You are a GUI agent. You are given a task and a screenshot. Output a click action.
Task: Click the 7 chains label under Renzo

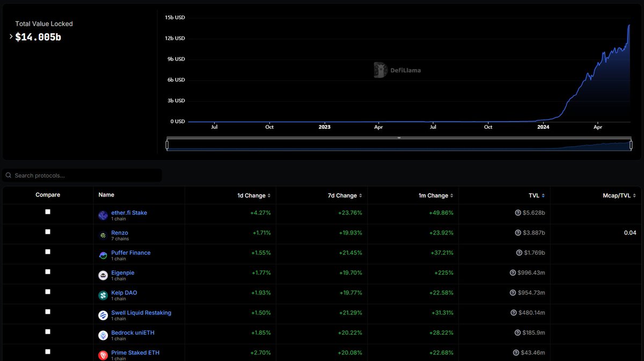120,239
